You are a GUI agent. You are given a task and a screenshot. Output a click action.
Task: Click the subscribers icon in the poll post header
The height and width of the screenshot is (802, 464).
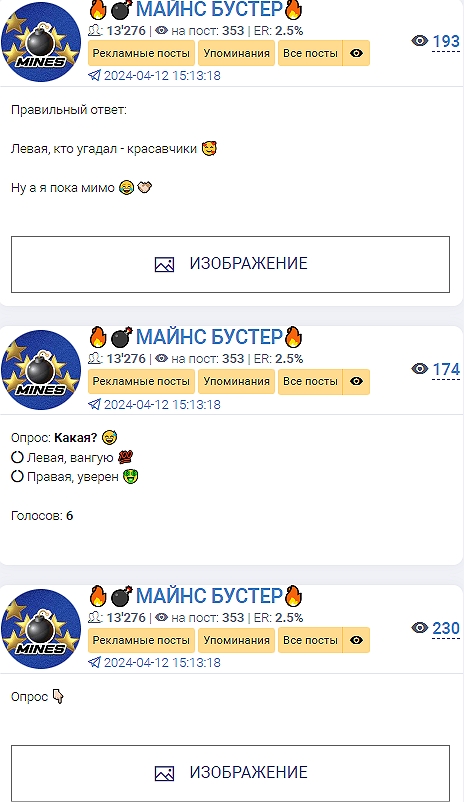(95, 359)
